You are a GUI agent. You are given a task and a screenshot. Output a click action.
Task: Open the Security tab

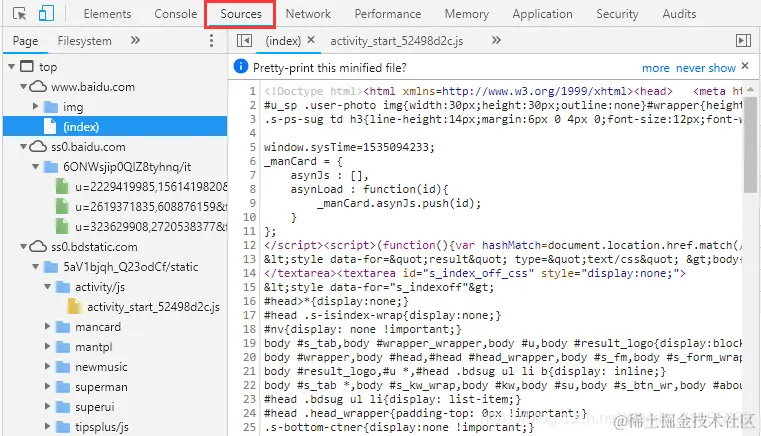point(617,14)
